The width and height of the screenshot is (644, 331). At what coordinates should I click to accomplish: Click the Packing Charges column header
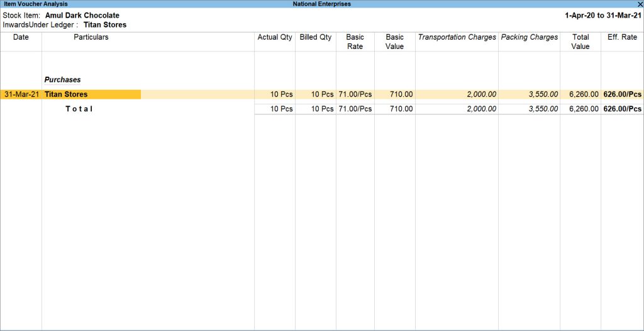click(x=530, y=37)
